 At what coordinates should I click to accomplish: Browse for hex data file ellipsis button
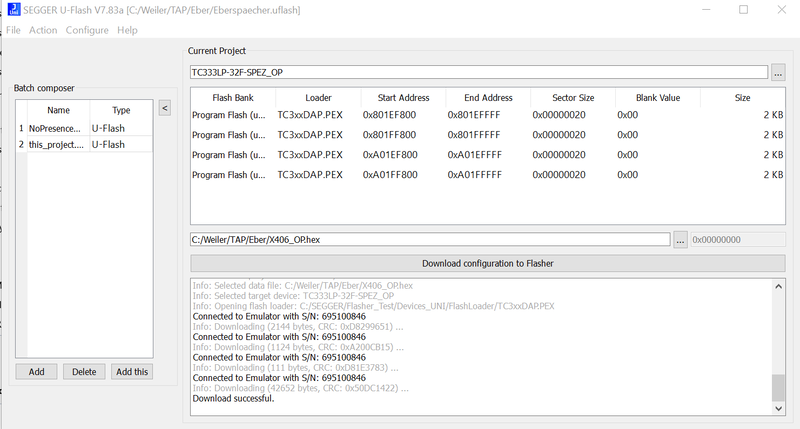click(680, 240)
